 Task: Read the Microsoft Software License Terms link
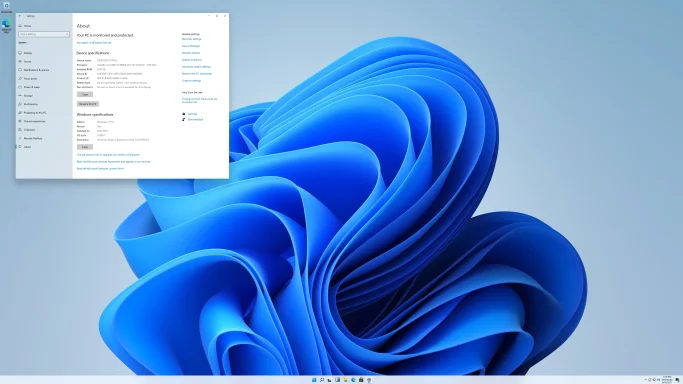tap(100, 168)
